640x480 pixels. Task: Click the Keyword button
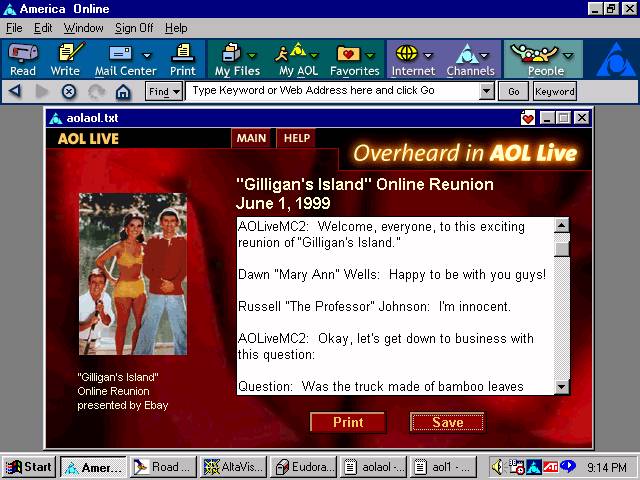(555, 91)
